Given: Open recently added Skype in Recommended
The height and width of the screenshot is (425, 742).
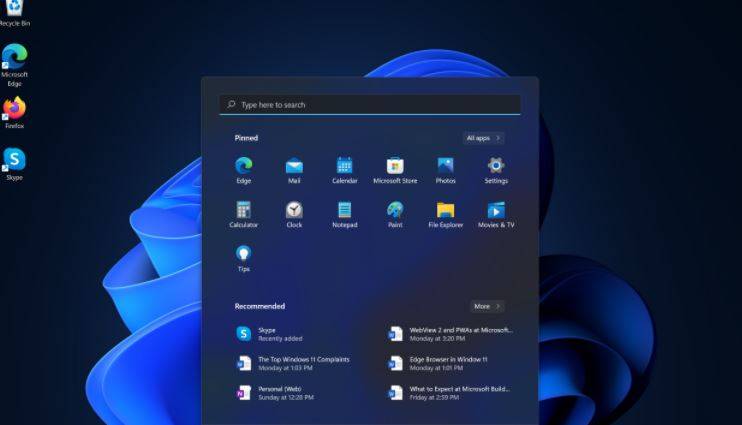Looking at the screenshot, I should point(269,334).
